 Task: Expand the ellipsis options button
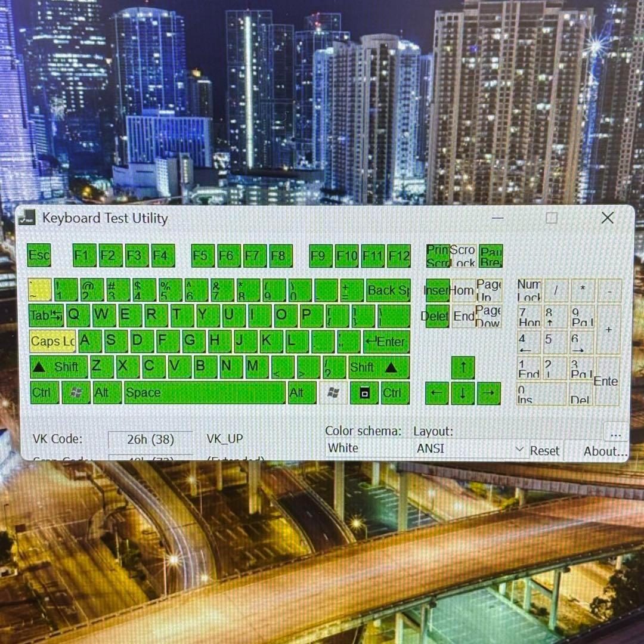click(x=615, y=435)
